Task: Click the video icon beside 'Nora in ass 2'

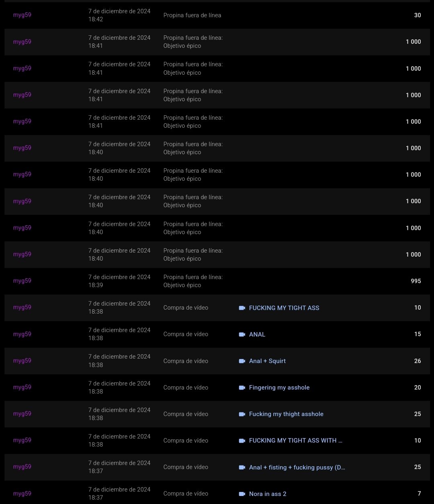Action: click(x=242, y=494)
